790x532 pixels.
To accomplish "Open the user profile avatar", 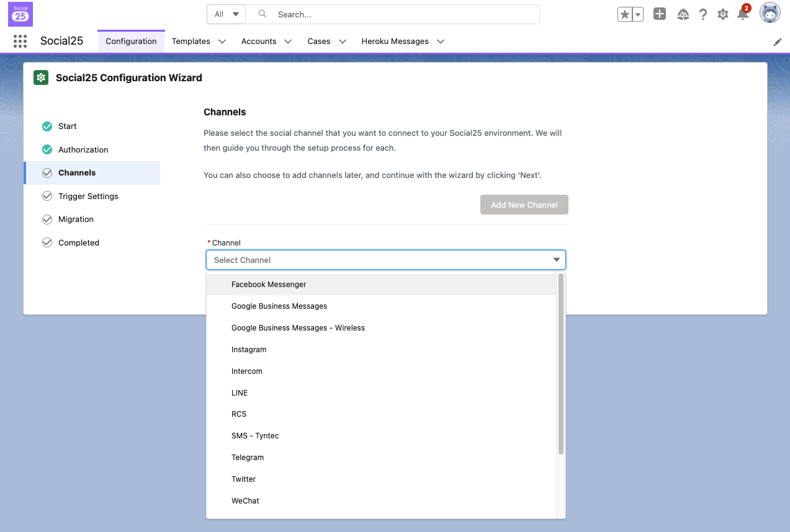I will (x=770, y=13).
